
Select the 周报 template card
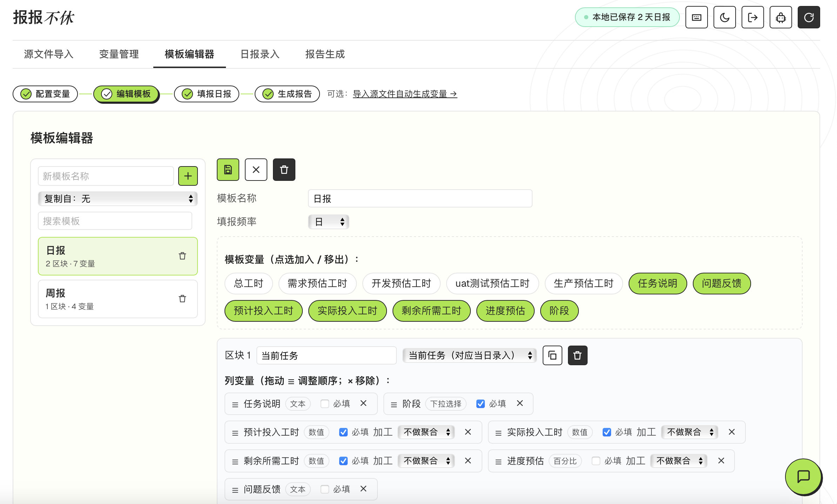tap(118, 299)
